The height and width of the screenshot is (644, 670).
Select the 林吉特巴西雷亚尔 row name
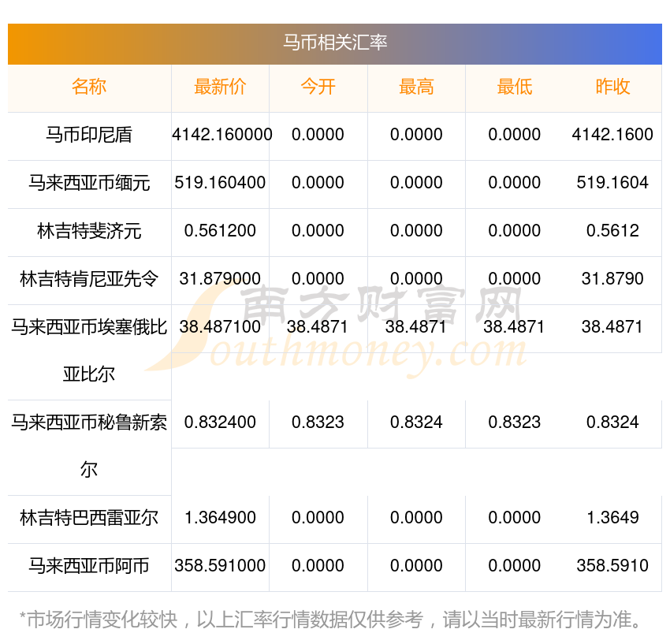coord(89,518)
